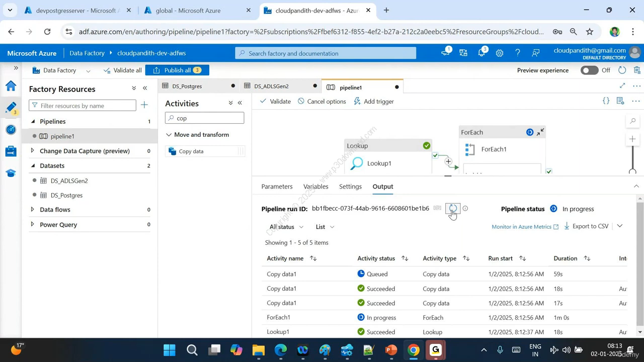Screen dimensions: 644x362
Task: Select the Output tab
Action: click(x=383, y=187)
